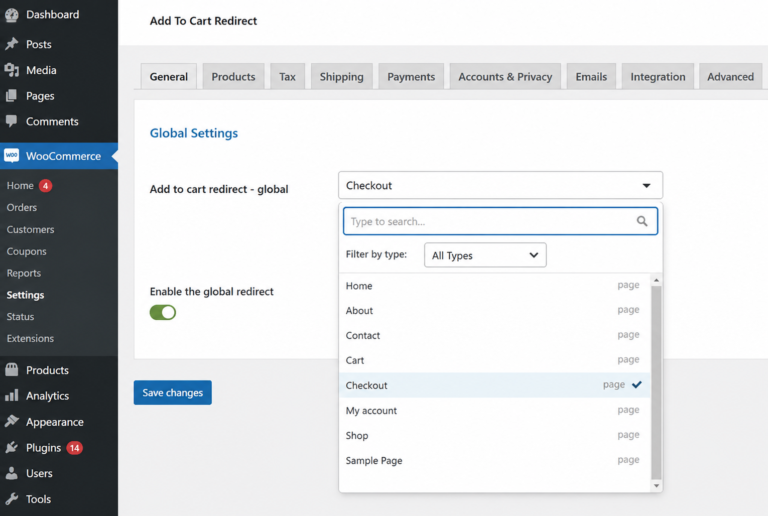The image size is (768, 516).
Task: Open the Customers submenu item
Action: tap(30, 229)
